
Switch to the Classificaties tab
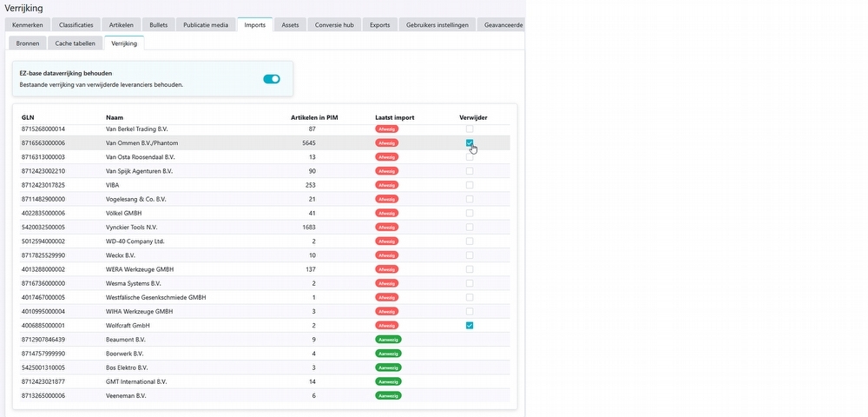76,25
